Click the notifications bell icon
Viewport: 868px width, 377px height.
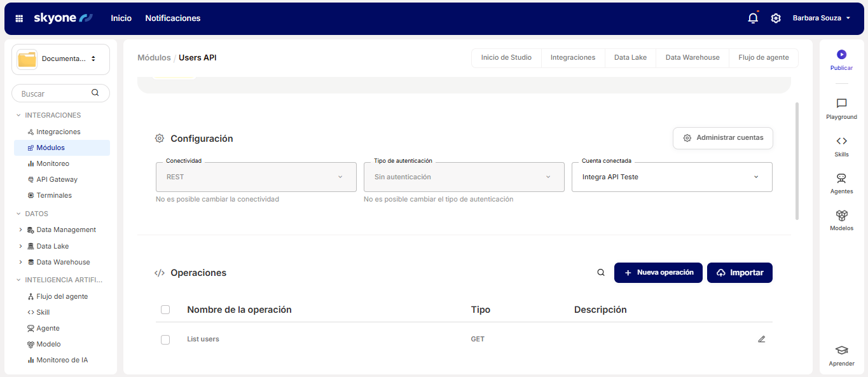tap(753, 18)
